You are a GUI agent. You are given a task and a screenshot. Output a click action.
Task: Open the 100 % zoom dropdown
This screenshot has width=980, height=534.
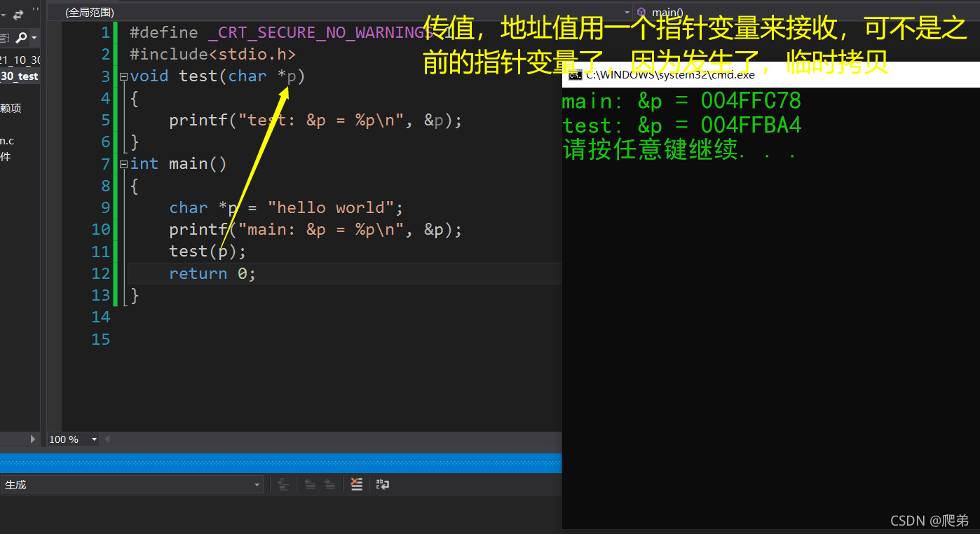coord(73,439)
